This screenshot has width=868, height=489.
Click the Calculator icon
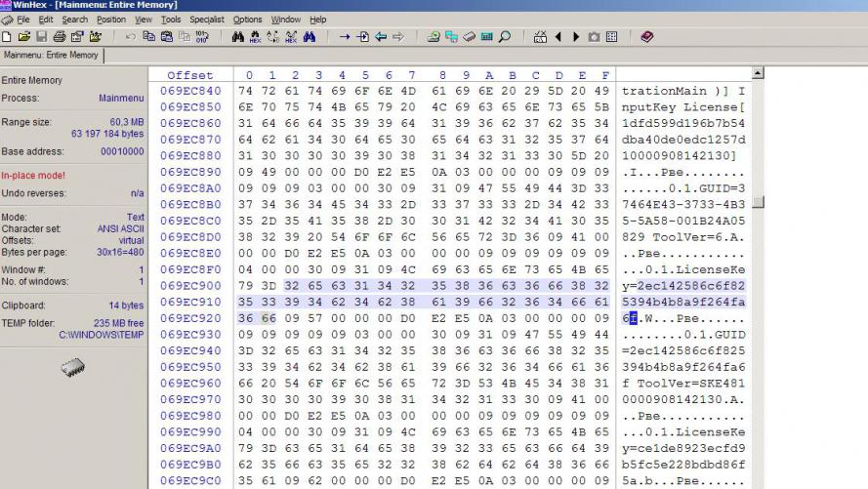487,37
